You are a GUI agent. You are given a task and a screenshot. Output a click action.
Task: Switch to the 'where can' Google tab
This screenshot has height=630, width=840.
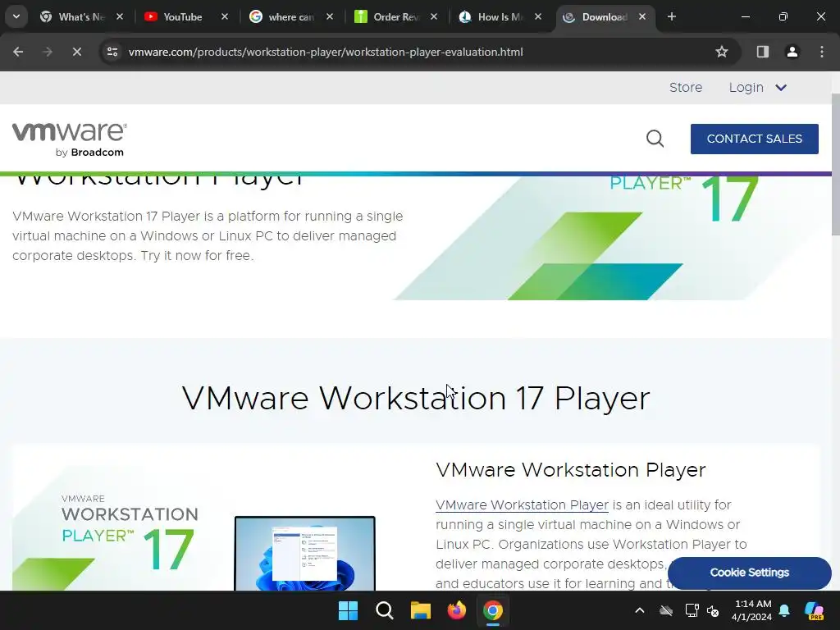[x=291, y=16]
